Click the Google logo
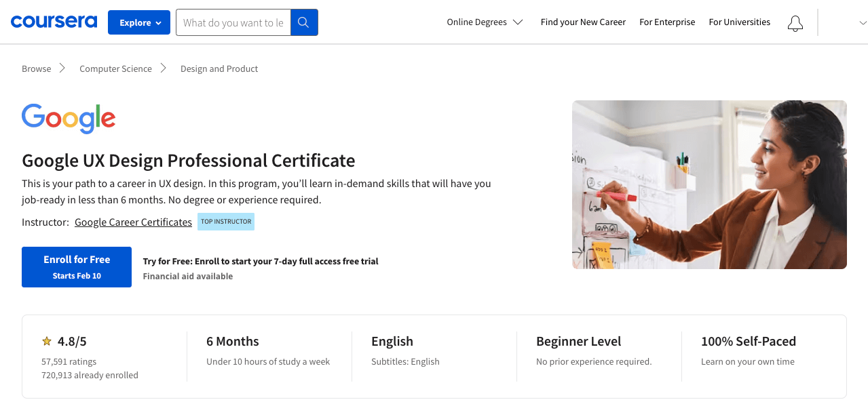Viewport: 868px width, 404px height. point(69,119)
